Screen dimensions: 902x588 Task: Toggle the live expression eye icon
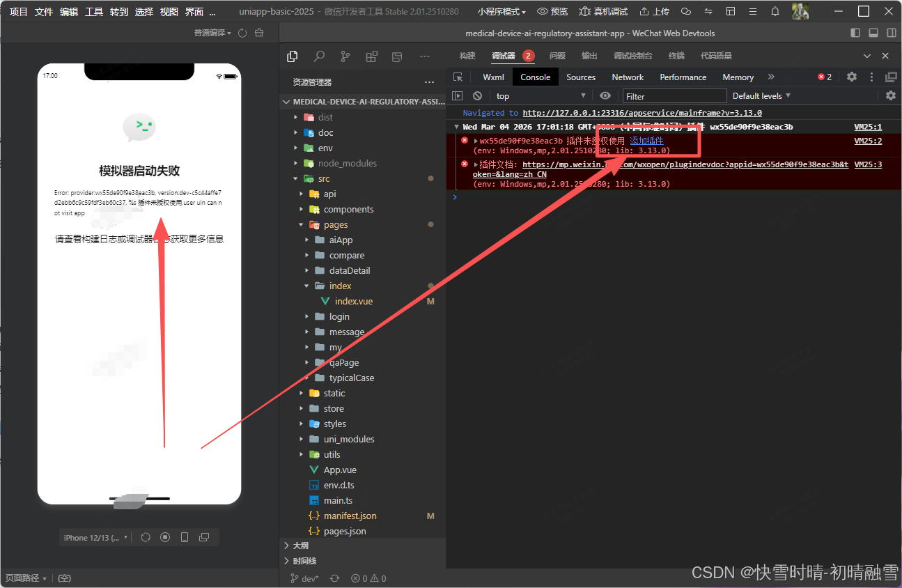[x=605, y=95]
